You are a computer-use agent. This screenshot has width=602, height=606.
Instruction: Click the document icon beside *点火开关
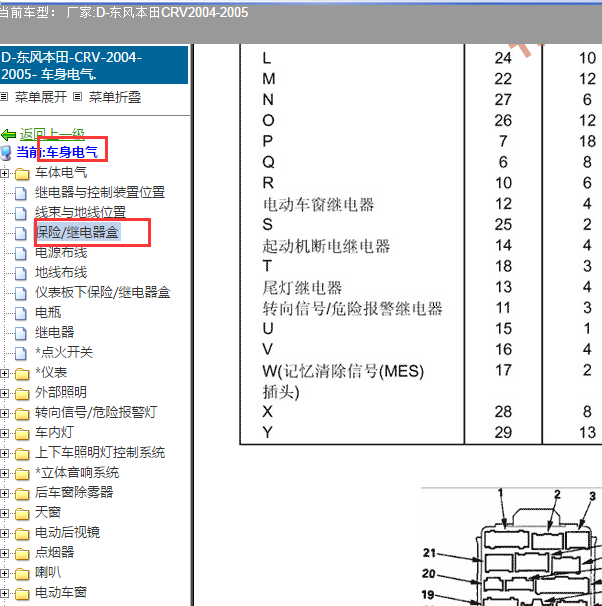21,353
